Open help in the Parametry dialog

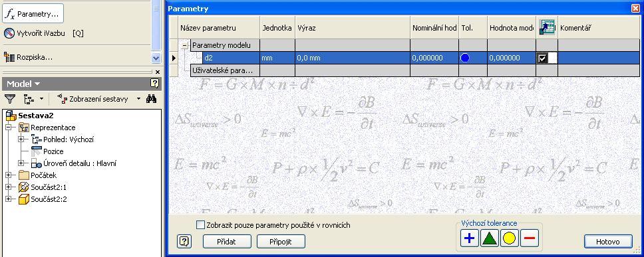[184, 242]
